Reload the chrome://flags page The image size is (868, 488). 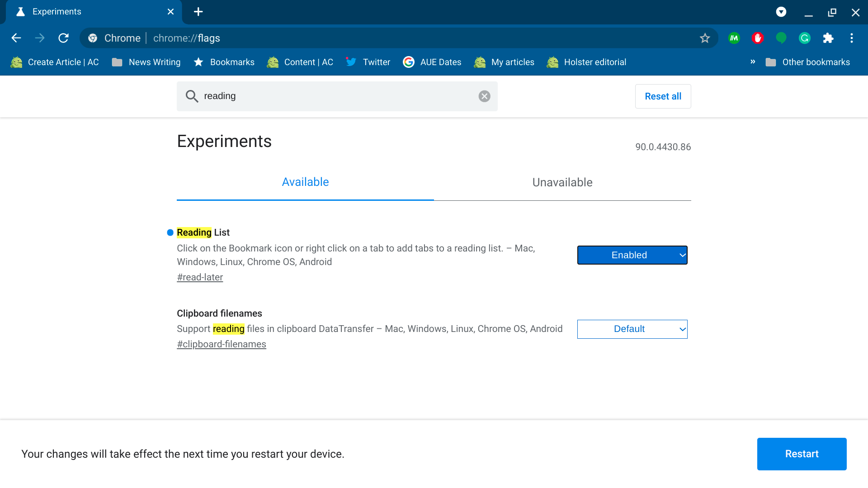(64, 38)
